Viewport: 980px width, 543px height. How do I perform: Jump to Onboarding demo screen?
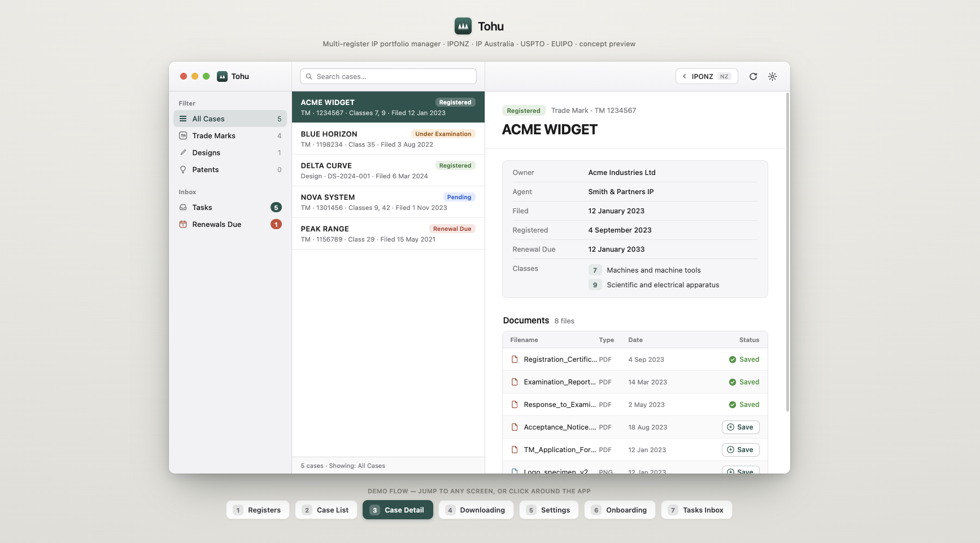(x=620, y=510)
